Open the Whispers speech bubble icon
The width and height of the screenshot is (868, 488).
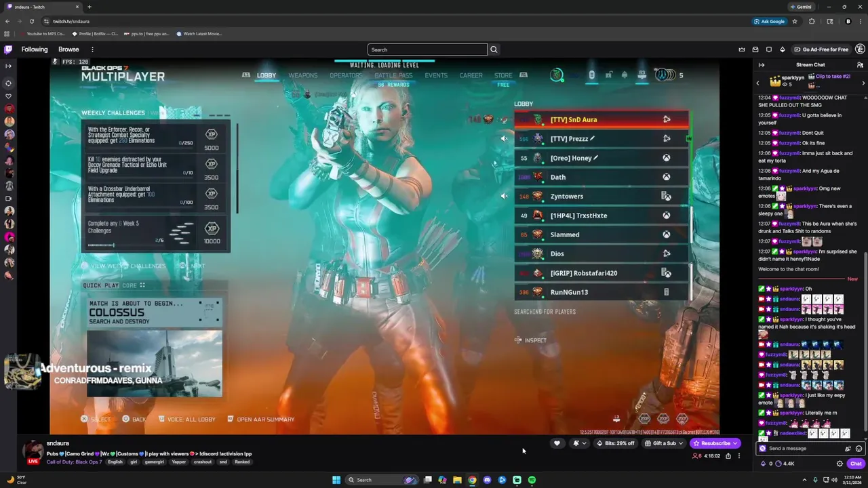[x=769, y=49]
